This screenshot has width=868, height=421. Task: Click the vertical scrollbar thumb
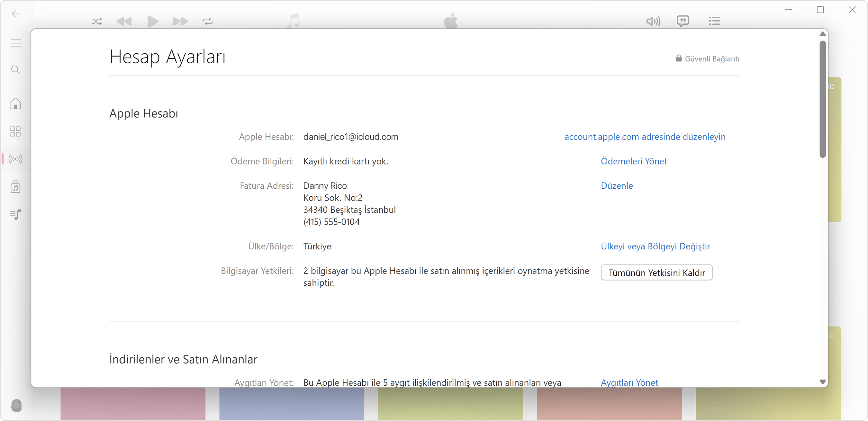pos(823,99)
